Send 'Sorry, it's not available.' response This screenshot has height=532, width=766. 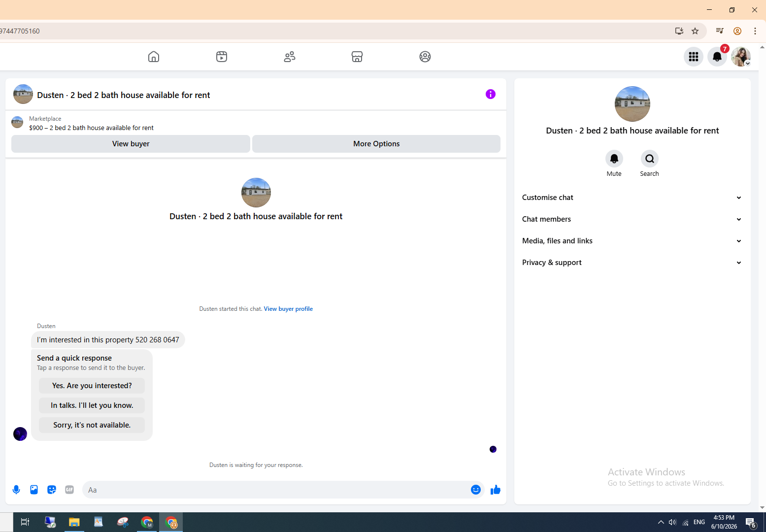point(92,425)
